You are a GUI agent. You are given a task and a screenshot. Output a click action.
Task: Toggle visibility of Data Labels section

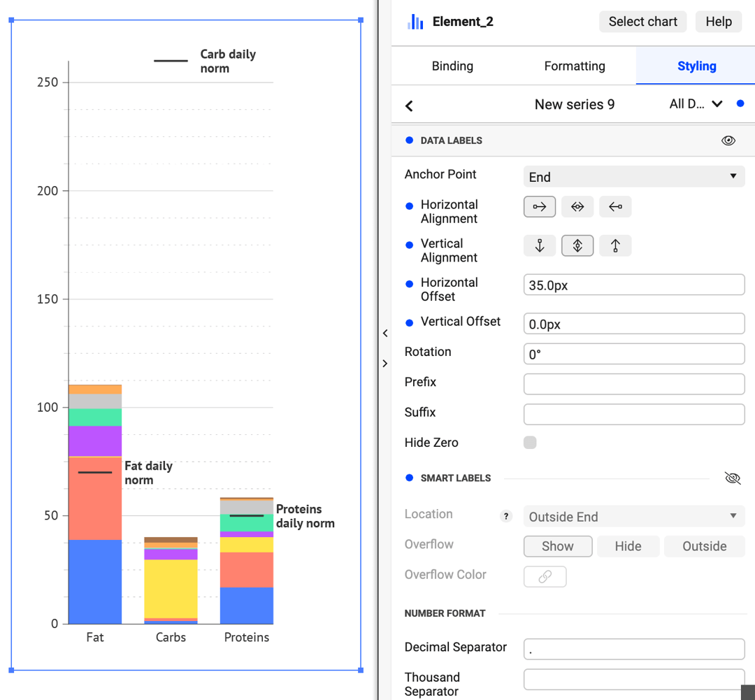coord(728,141)
